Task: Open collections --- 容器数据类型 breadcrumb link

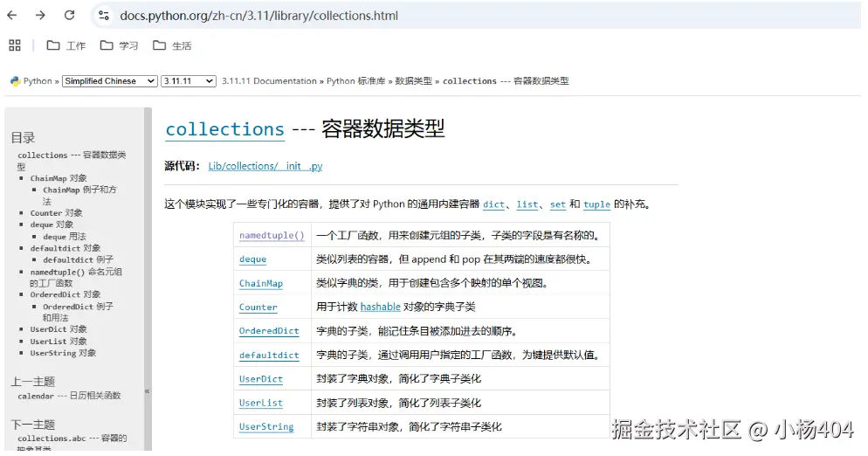Action: (x=506, y=81)
